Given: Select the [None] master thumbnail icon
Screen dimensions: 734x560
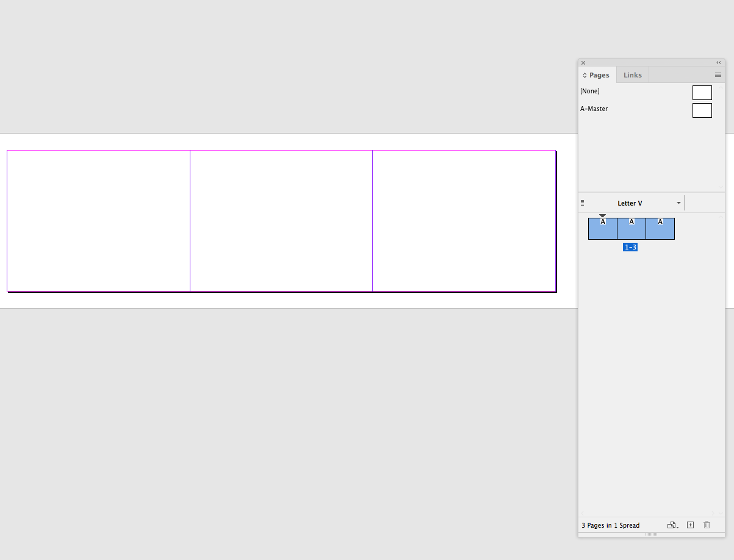Looking at the screenshot, I should pyautogui.click(x=702, y=92).
